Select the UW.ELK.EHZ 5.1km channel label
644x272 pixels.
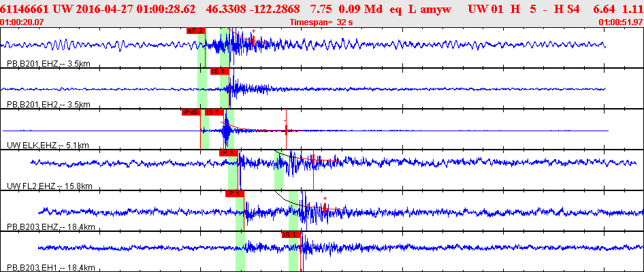click(x=48, y=146)
